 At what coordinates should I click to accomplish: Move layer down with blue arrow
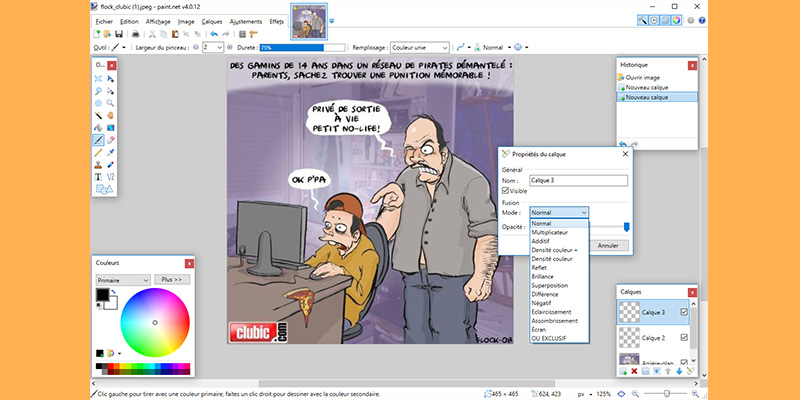[679, 371]
